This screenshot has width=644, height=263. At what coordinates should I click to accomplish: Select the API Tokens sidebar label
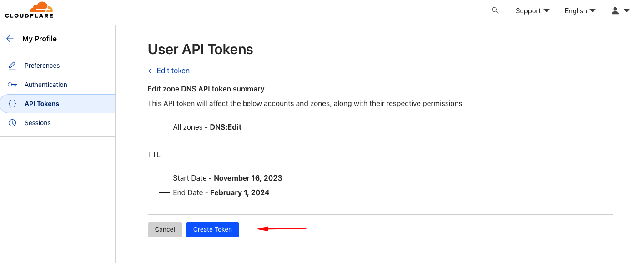(42, 104)
